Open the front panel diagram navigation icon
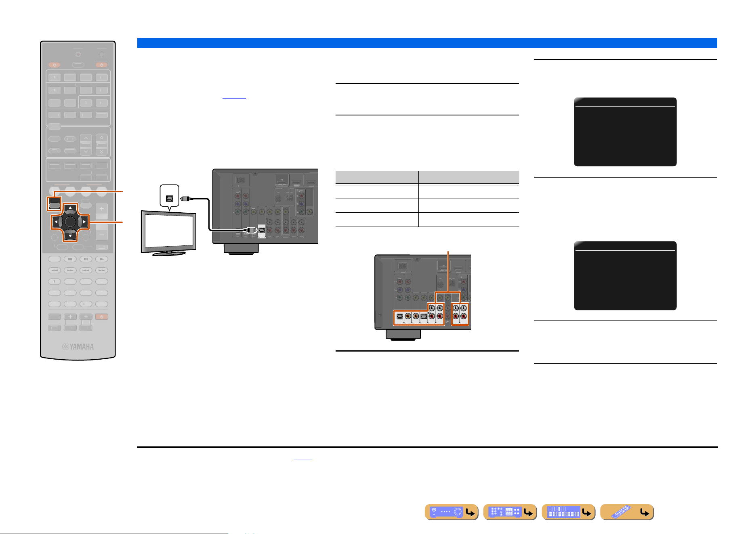This screenshot has height=534, width=756. (x=451, y=512)
